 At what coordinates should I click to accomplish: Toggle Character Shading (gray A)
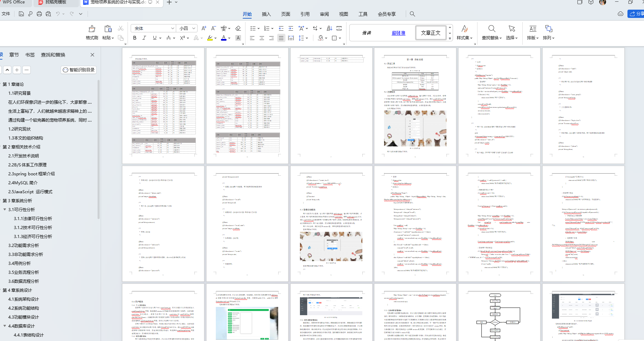coord(238,38)
